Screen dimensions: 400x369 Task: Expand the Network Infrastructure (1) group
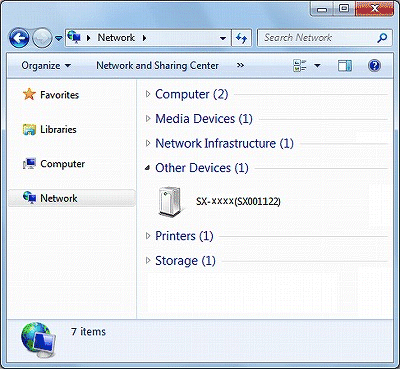(148, 143)
